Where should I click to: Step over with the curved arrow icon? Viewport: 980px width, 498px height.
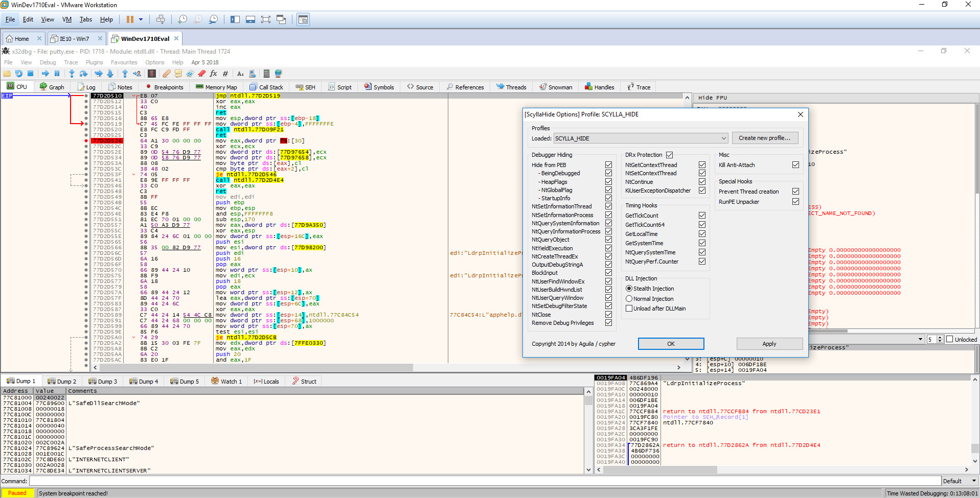[83, 74]
